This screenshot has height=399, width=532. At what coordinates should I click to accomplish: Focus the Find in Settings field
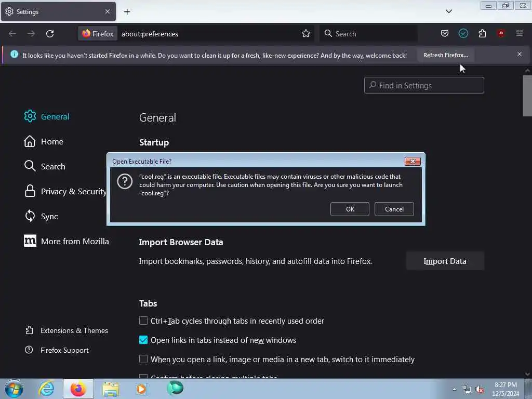tap(424, 85)
